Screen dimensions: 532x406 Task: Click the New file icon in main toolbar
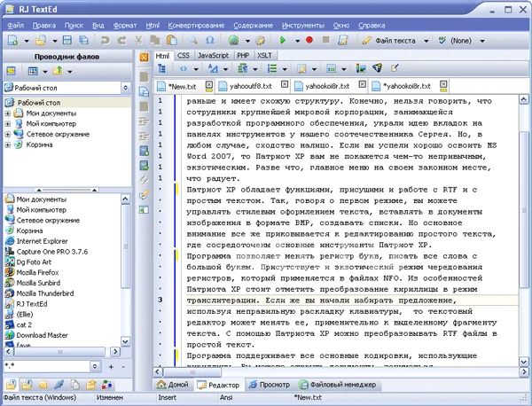point(12,41)
